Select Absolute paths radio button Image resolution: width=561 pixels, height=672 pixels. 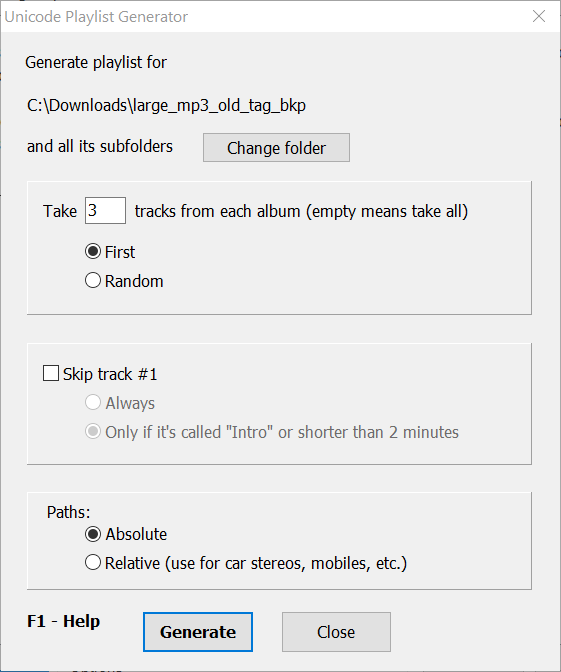click(x=126, y=534)
